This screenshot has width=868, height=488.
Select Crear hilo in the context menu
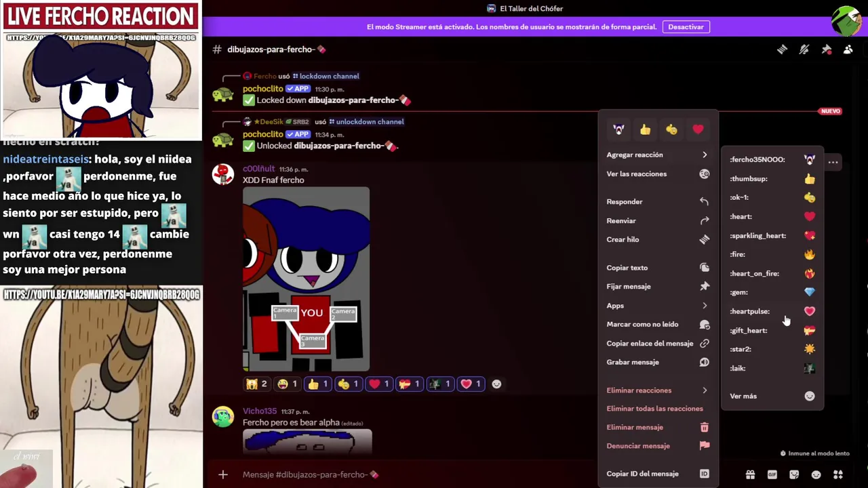[657, 239]
